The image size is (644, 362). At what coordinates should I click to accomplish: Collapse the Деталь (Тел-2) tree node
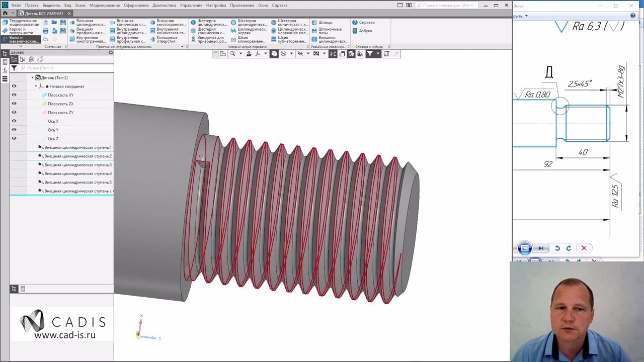[33, 78]
